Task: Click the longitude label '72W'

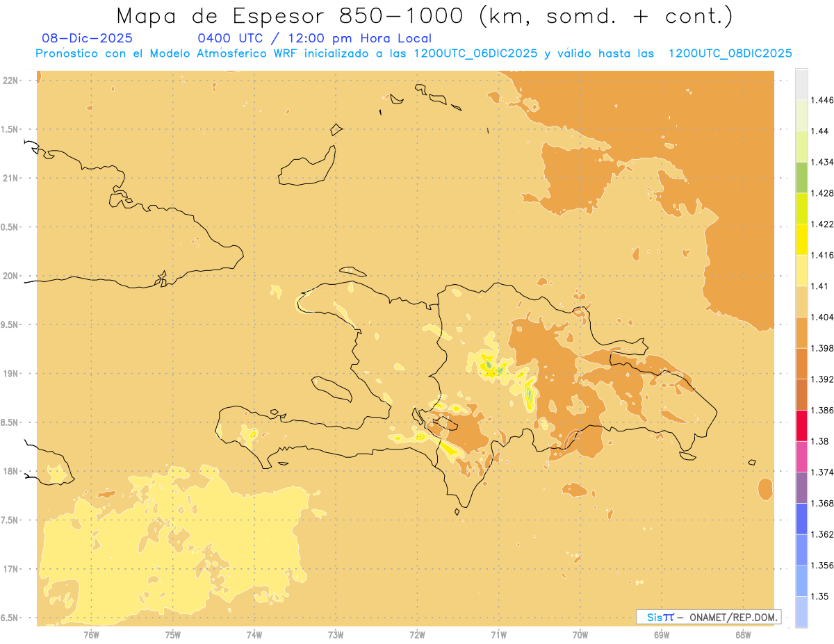Action: pyautogui.click(x=417, y=634)
